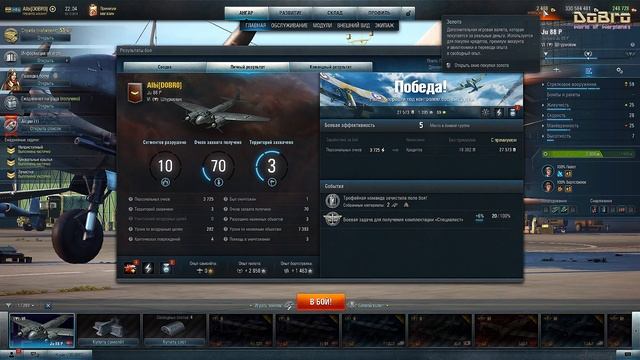Click the Premium shop icon in header

point(93,10)
